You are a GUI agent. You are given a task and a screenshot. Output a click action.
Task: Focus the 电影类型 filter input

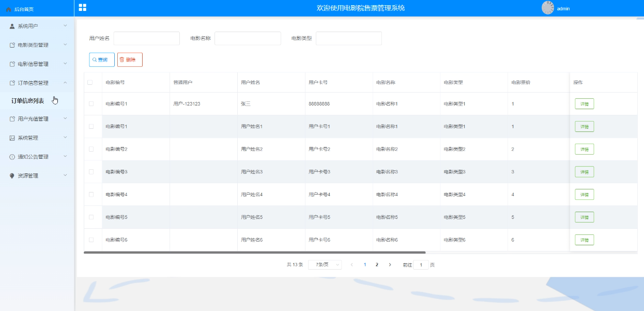(349, 38)
